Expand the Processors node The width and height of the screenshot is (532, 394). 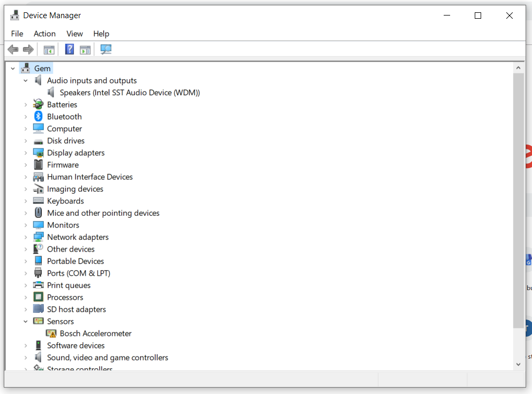(x=26, y=297)
